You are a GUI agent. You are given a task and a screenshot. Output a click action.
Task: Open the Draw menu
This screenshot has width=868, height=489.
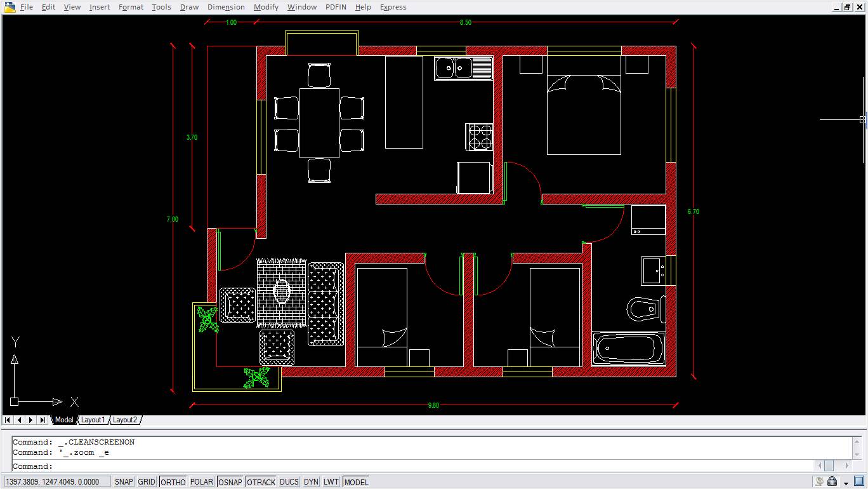tap(189, 7)
